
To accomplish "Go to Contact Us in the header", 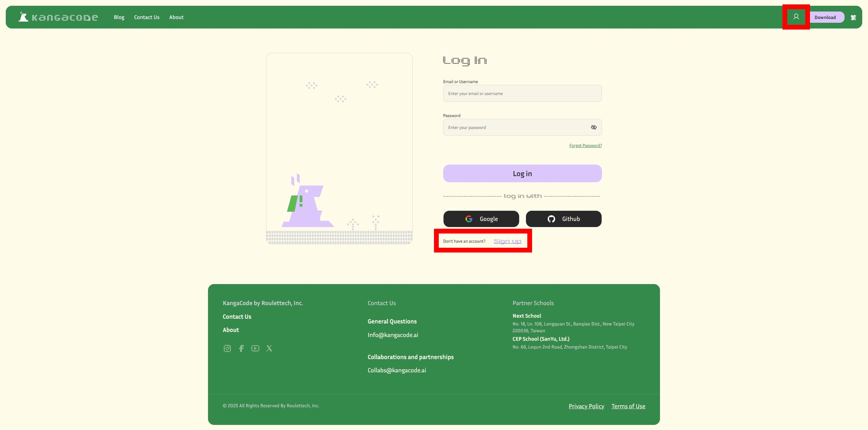I will click(147, 17).
